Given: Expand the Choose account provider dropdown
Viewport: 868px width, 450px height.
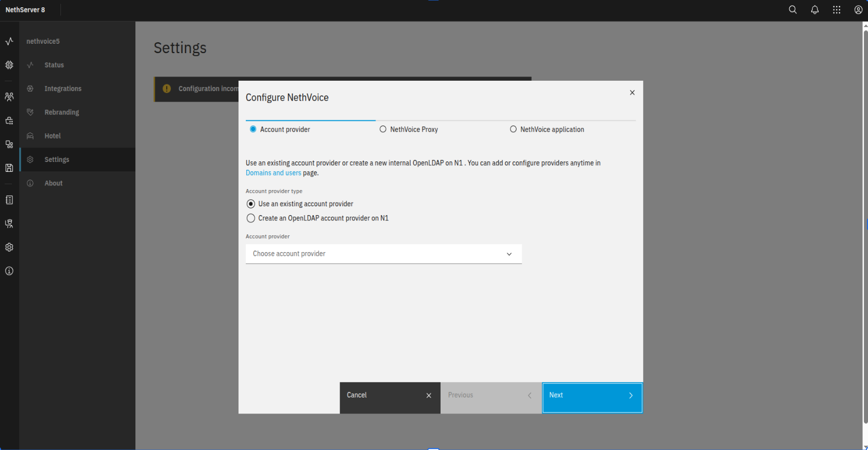Looking at the screenshot, I should (x=383, y=254).
